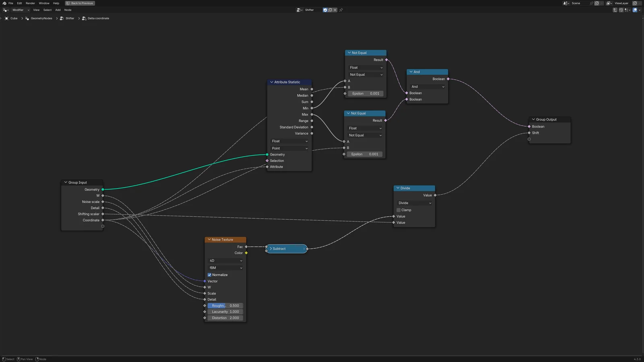Enable the Clamp checkbox in Divide node
Image resolution: width=644 pixels, height=362 pixels.
point(398,210)
